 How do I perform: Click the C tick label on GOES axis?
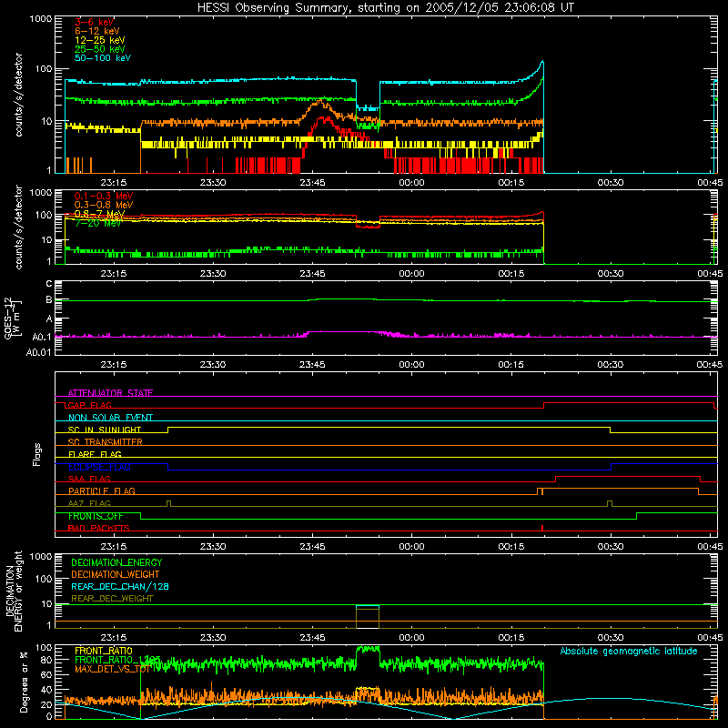click(49, 283)
